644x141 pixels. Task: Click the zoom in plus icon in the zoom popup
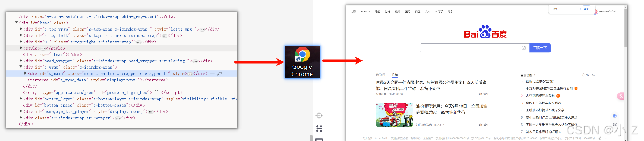click(x=576, y=9)
